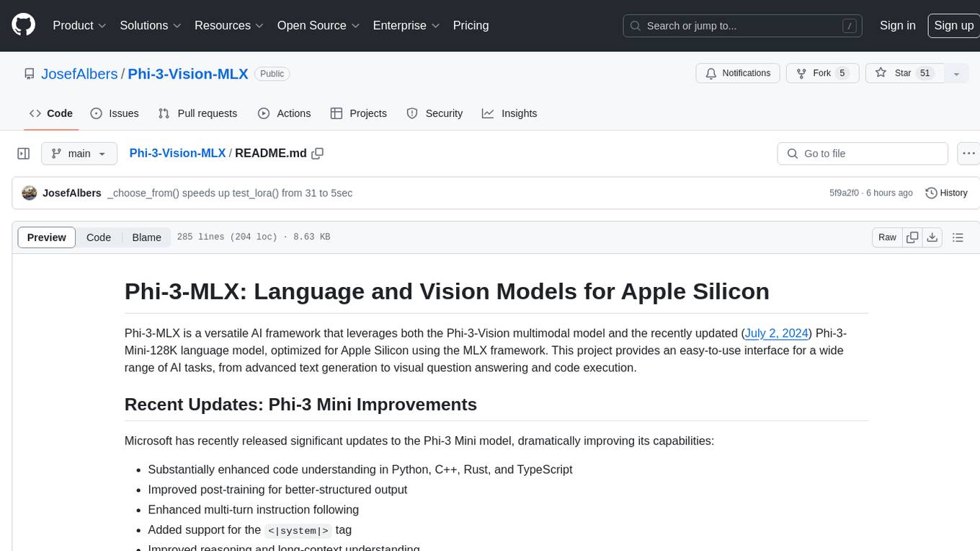
Task: Select the Preview view
Action: pos(47,237)
